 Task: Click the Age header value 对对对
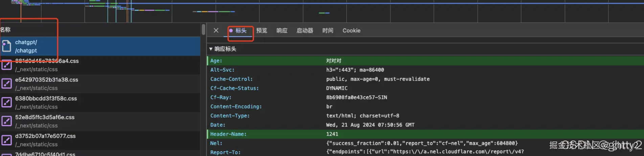point(333,61)
